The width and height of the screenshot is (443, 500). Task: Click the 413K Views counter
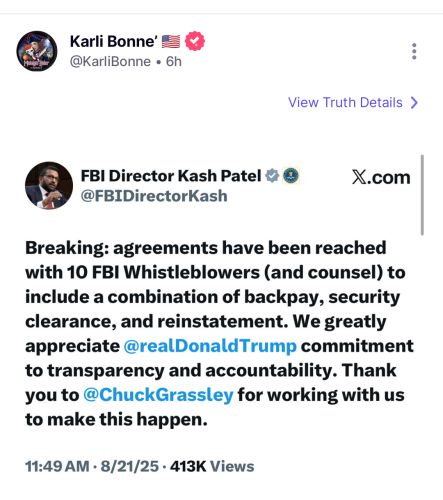[x=212, y=466]
